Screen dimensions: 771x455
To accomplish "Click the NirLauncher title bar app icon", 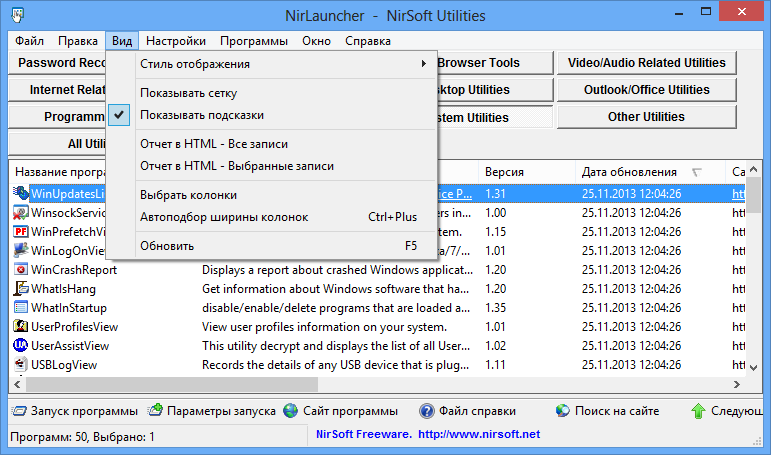I will 18,15.
